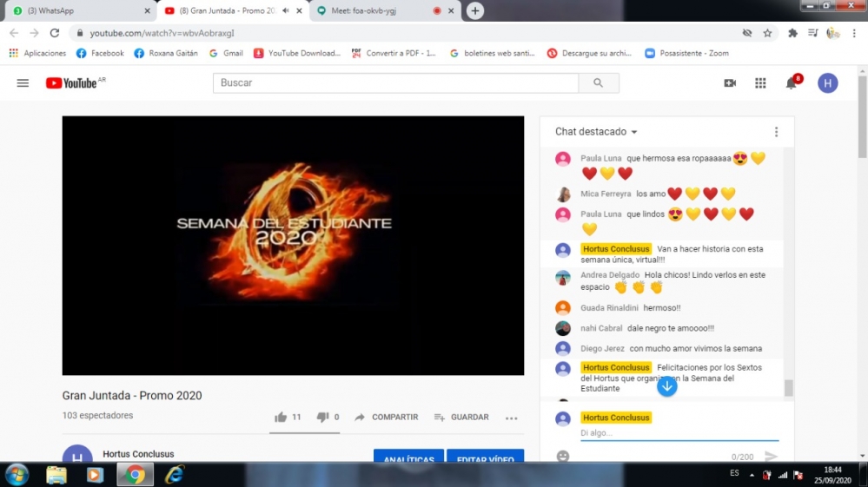Close the Meet tab

coord(451,10)
